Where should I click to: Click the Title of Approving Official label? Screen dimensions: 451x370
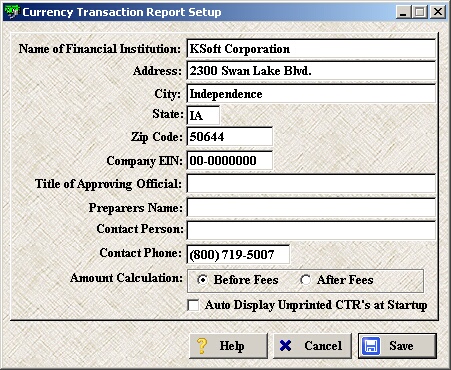tap(108, 184)
